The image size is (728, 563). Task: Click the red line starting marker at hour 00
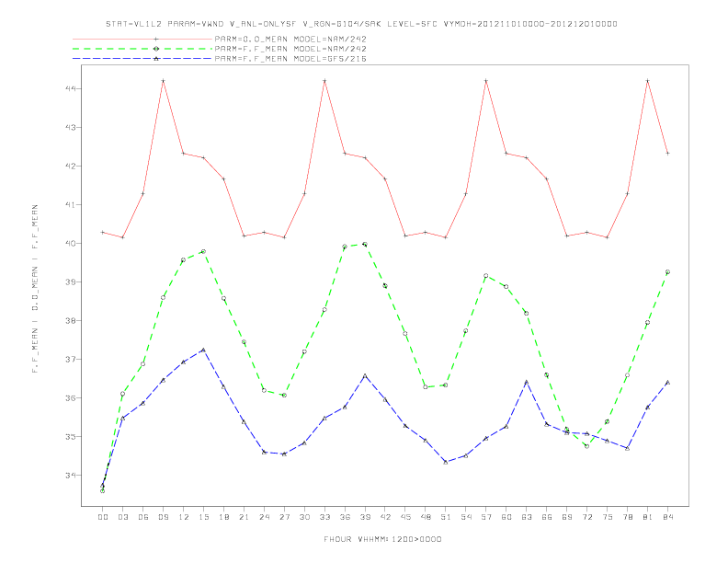tap(103, 232)
